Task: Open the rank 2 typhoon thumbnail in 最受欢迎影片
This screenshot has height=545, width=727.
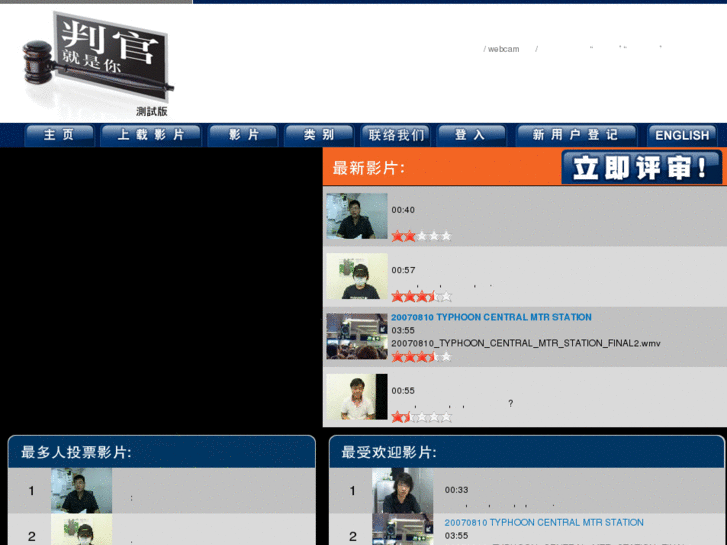Action: coord(402,530)
